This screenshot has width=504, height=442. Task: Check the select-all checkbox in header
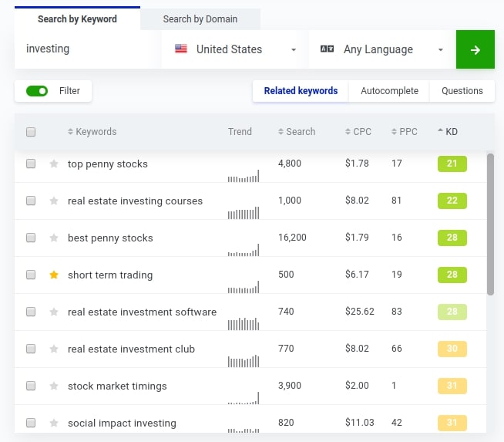31,132
